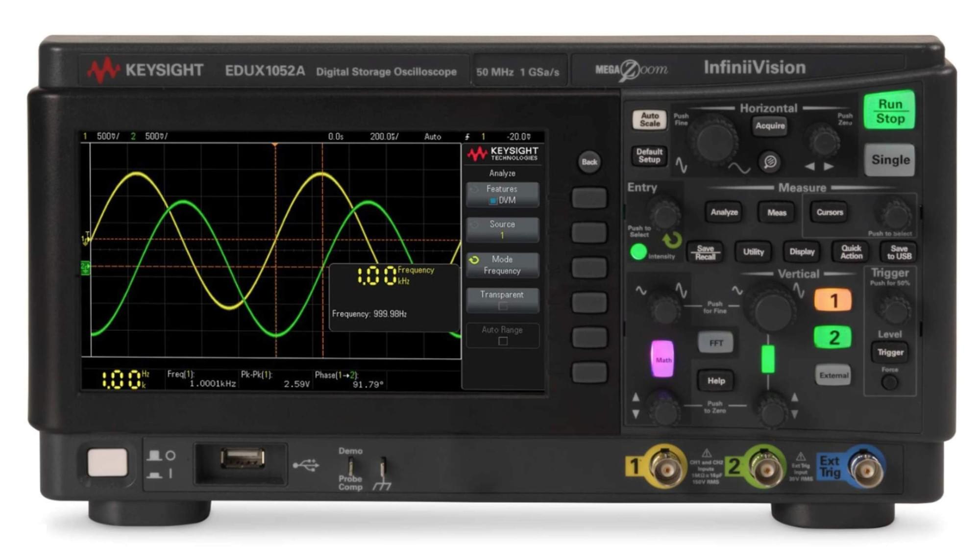Toggle the green Intensity button
Image resolution: width=980 pixels, height=548 pixels.
coord(638,252)
